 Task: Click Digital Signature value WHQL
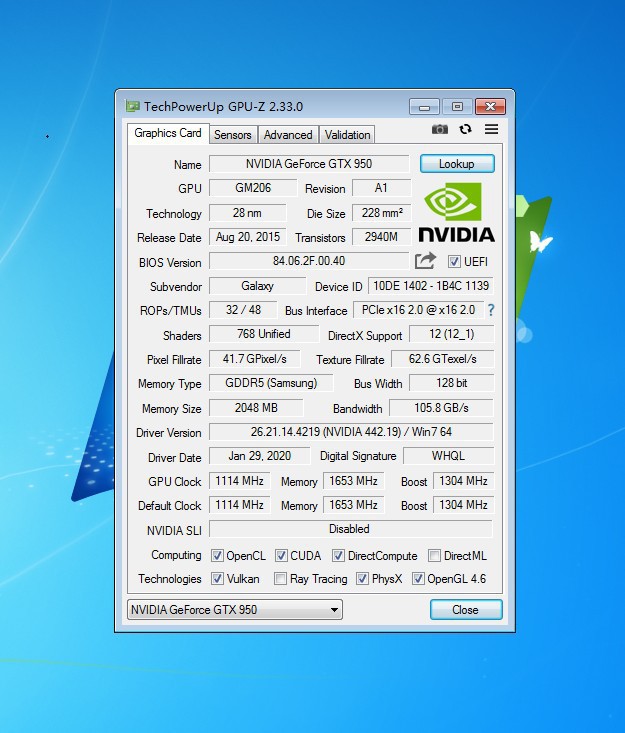point(448,456)
